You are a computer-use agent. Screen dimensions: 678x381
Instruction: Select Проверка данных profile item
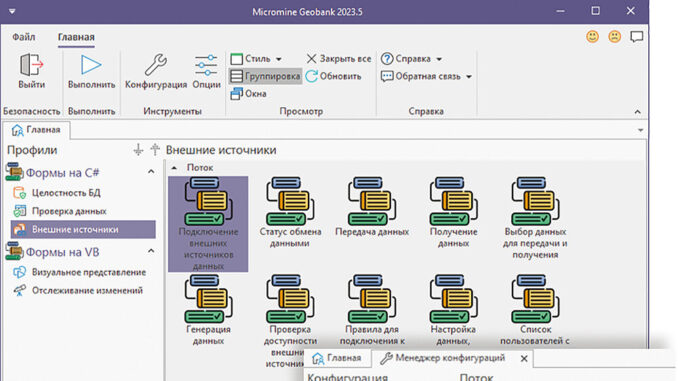coord(83,211)
